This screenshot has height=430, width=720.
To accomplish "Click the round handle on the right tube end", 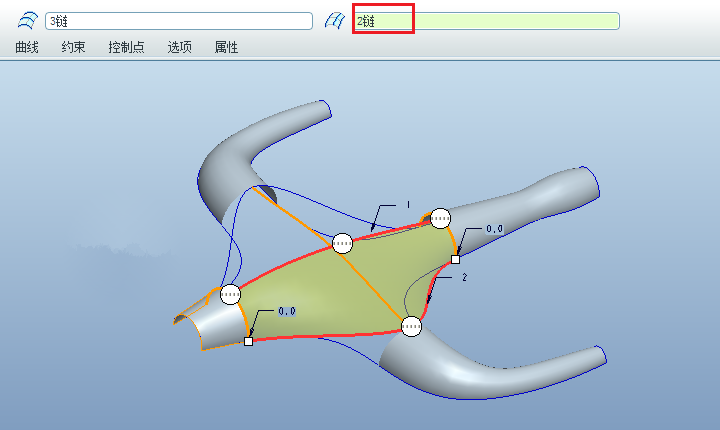I will tap(440, 218).
